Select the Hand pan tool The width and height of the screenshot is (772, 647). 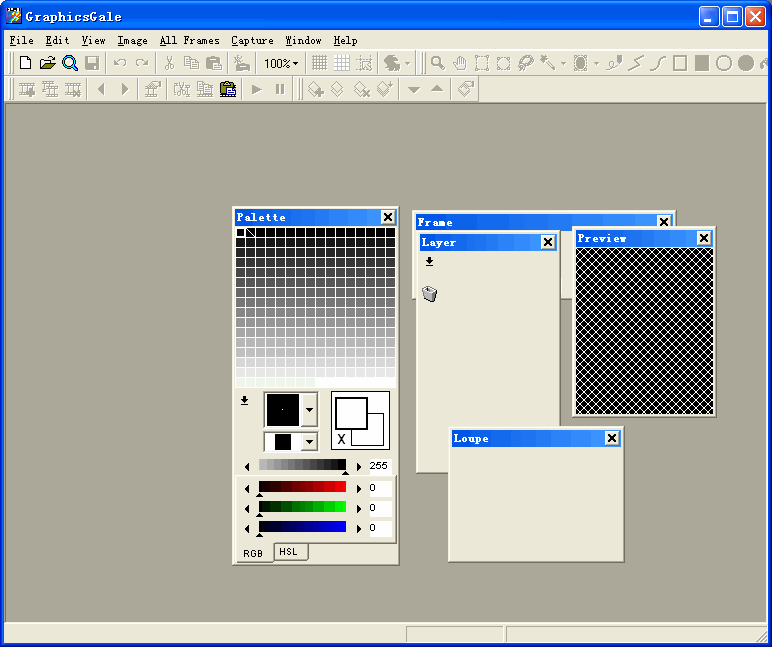[x=459, y=63]
